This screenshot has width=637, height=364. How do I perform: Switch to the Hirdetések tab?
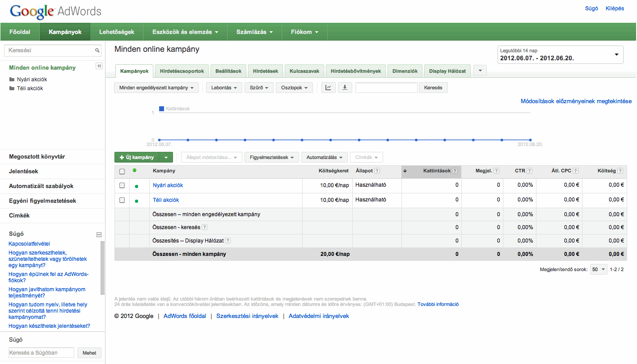[266, 71]
